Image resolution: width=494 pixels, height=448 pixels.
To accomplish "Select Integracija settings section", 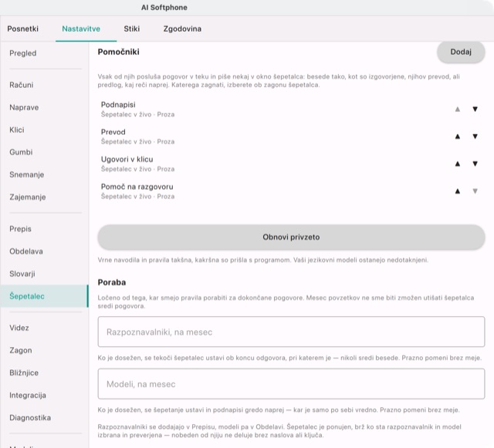I will click(45, 395).
